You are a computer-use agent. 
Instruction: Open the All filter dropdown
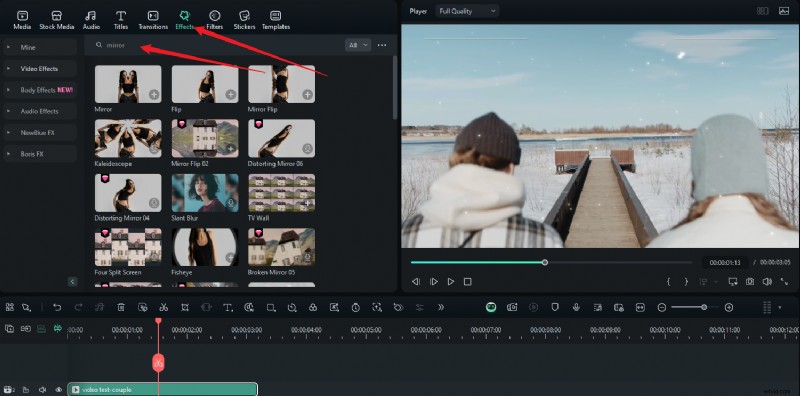point(358,45)
